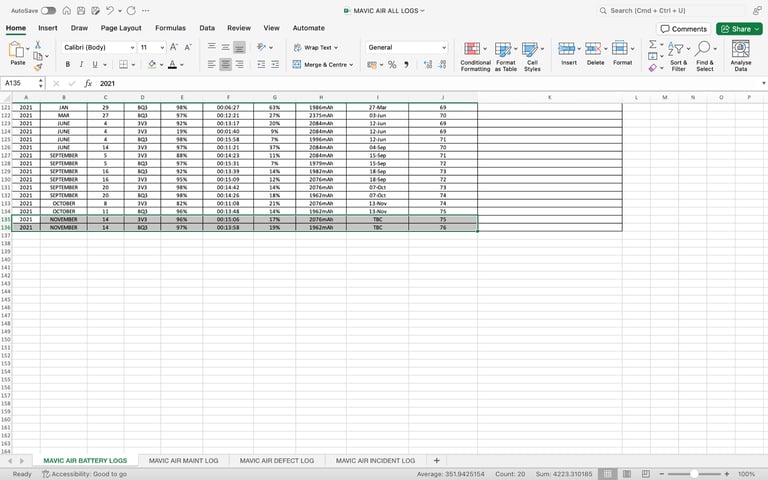Switch to Page Layout view in status bar
Viewport: 768px width, 480px height.
(626, 474)
